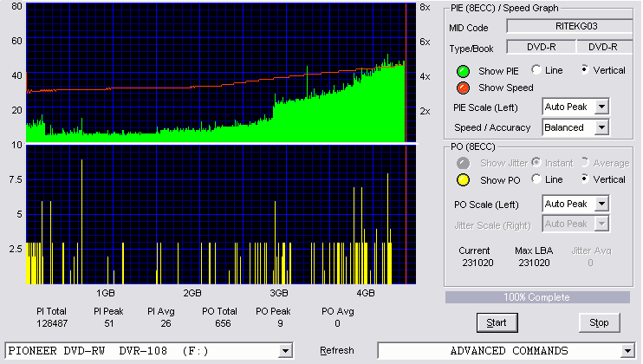
Task: Choose Instant jitter radio option
Action: [536, 163]
